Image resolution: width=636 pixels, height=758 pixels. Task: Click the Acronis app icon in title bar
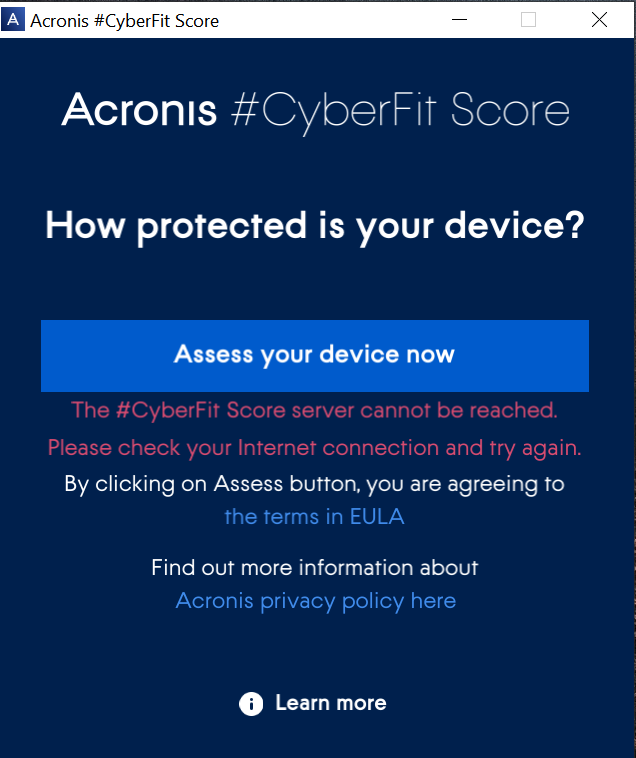point(13,19)
